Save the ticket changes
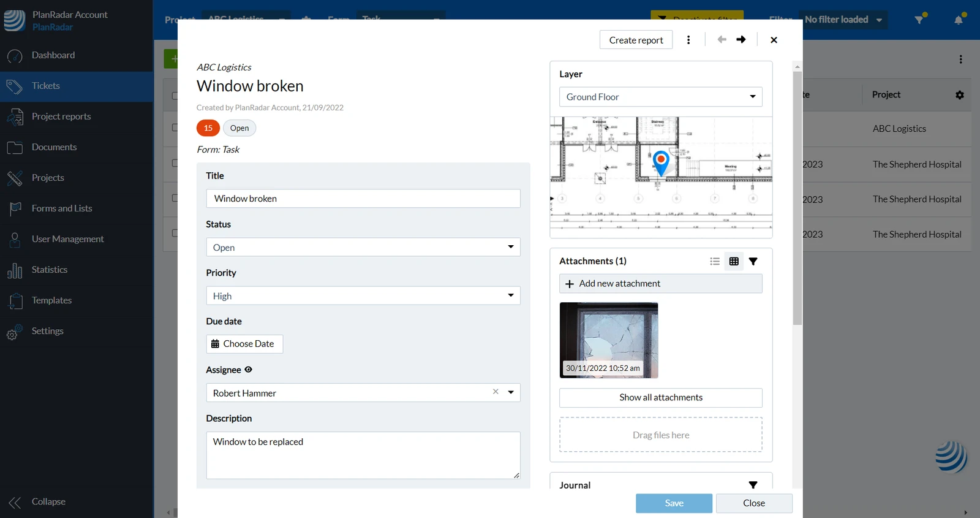This screenshot has height=518, width=980. [674, 503]
